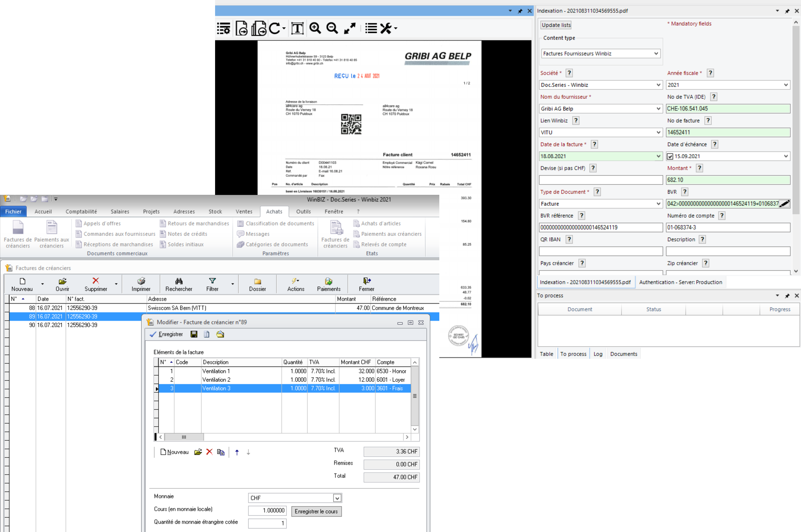The height and width of the screenshot is (532, 801).
Task: Open the Monnaie CHF dropdown
Action: point(337,498)
